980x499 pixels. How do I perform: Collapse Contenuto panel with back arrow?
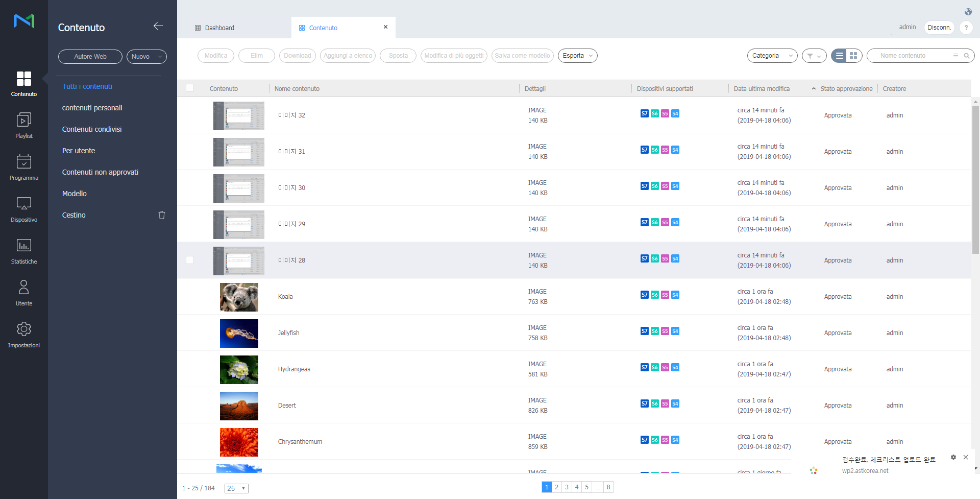point(158,26)
